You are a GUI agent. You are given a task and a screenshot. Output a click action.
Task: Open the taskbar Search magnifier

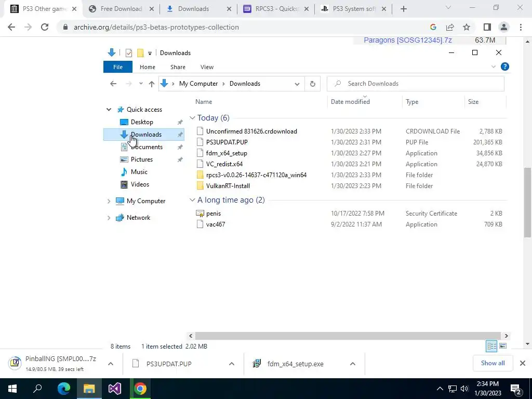37,389
